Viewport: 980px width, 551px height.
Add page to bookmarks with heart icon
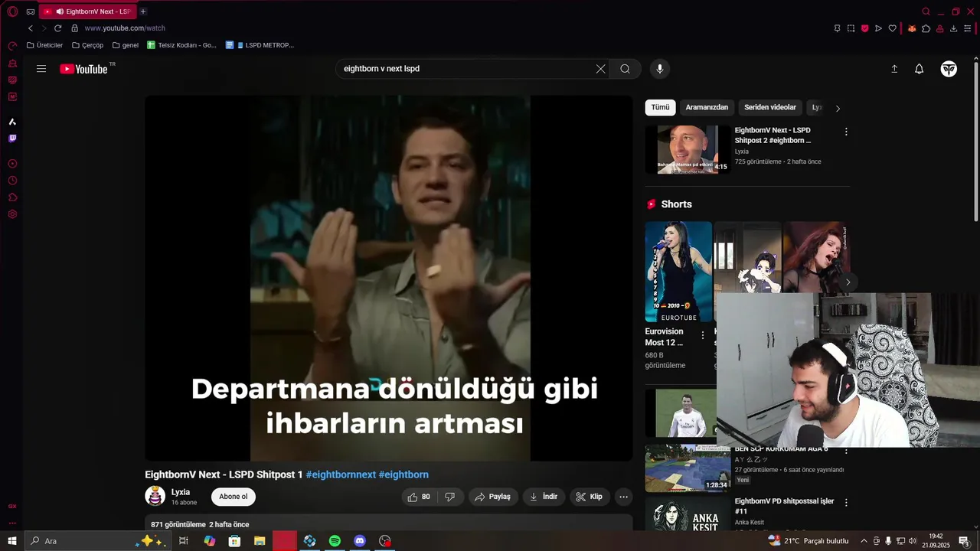[x=893, y=28]
